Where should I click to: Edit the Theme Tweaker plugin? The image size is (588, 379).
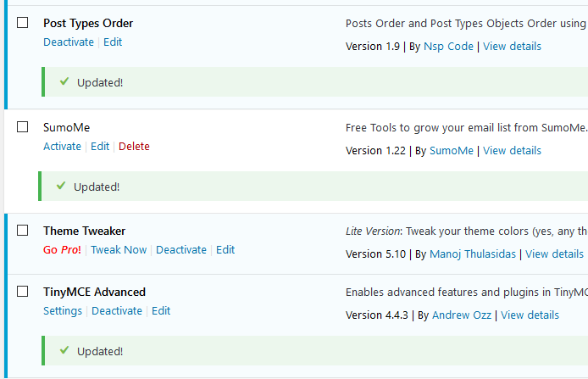tap(225, 250)
